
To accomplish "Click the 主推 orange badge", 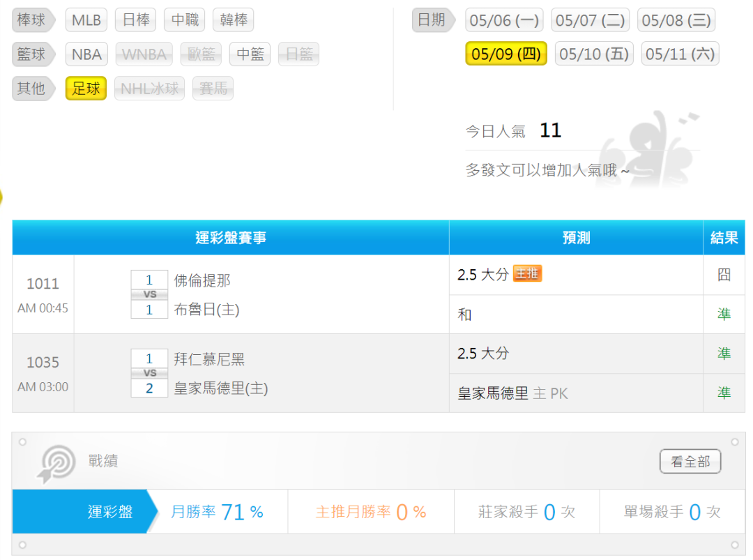I will (527, 274).
